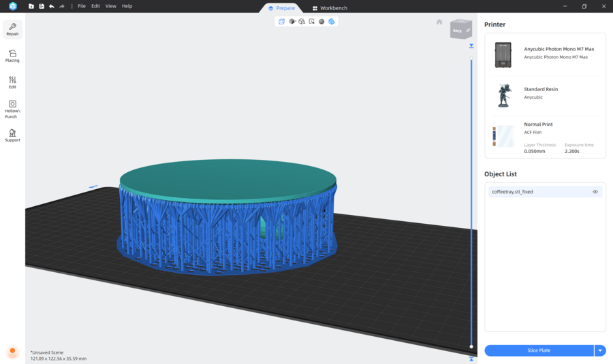Switch to the Workbench tab
The height and width of the screenshot is (364, 613).
click(x=330, y=8)
